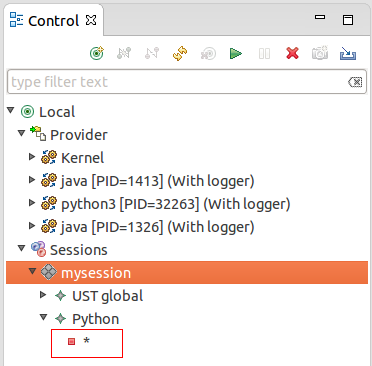Click the grayed Record Snapshot camera icon
The image size is (372, 366).
coord(320,53)
